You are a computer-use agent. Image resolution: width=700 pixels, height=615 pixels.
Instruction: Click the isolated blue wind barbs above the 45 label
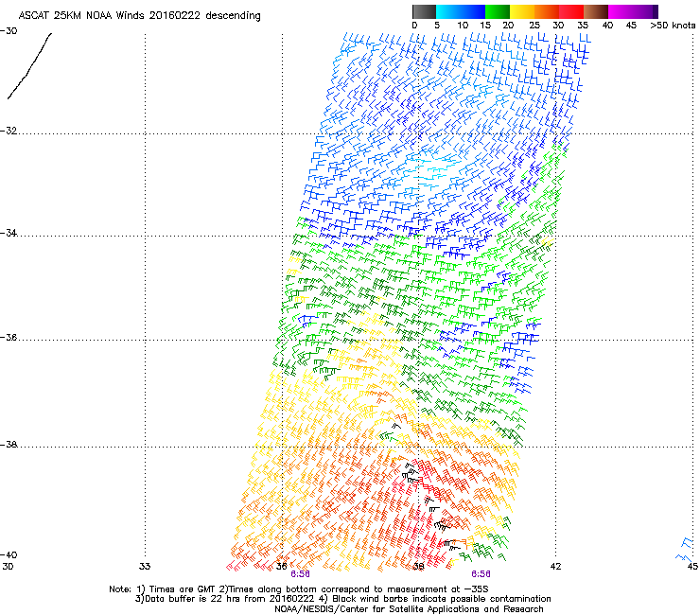click(685, 551)
